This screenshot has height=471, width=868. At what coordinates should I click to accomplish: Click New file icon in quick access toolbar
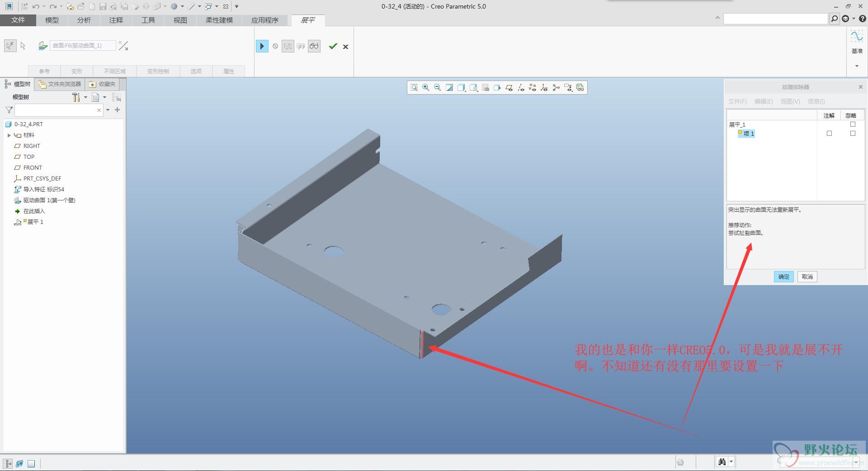click(92, 6)
